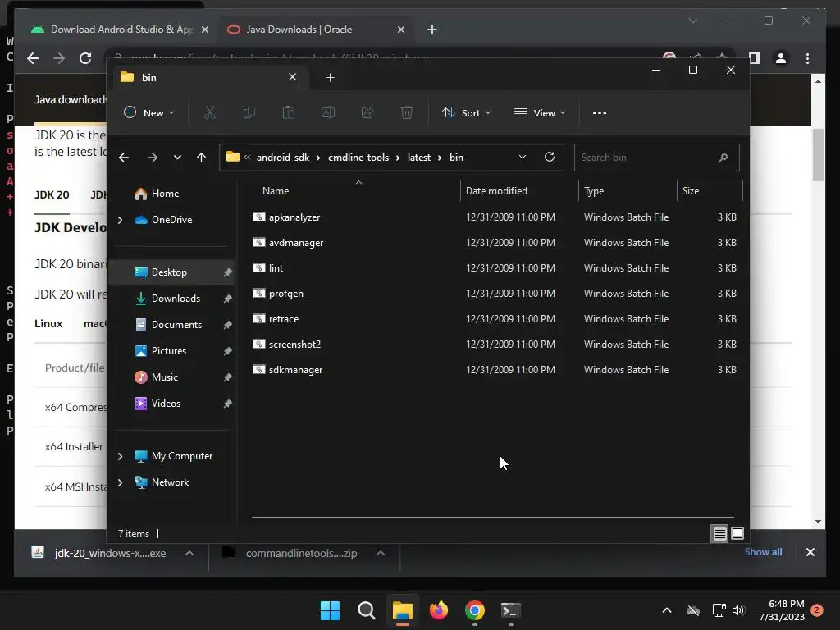Viewport: 840px width, 630px height.
Task: Open Terminal from the taskbar
Action: (x=510, y=610)
